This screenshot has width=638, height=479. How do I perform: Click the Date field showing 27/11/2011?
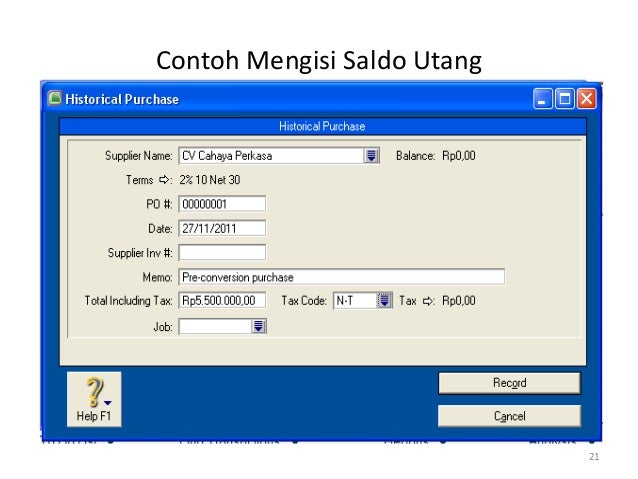coord(222,228)
